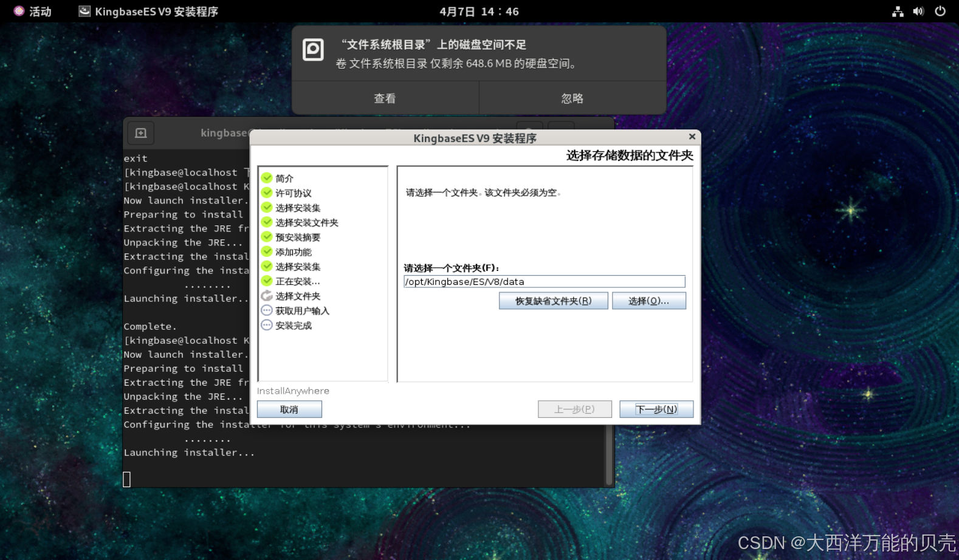The height and width of the screenshot is (560, 959).
Task: Click the 上一步(P) previous button
Action: 574,409
